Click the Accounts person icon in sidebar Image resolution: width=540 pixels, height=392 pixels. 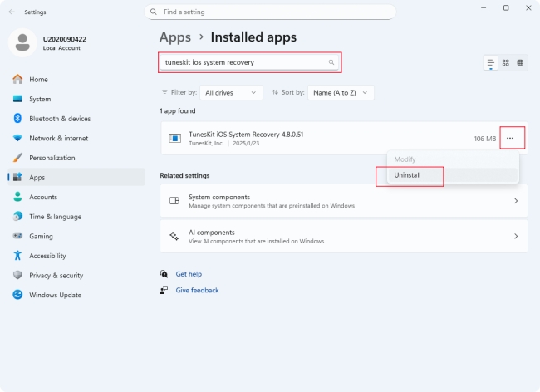point(17,197)
